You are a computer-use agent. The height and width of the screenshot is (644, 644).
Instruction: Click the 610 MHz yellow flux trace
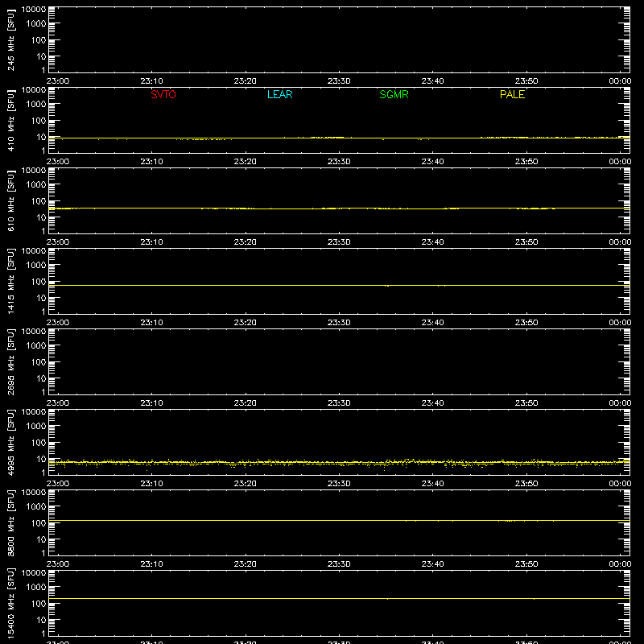pyautogui.click(x=339, y=208)
